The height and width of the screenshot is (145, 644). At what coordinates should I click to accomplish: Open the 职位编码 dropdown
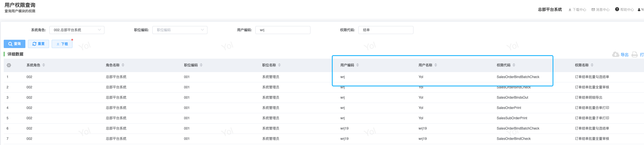pos(180,30)
